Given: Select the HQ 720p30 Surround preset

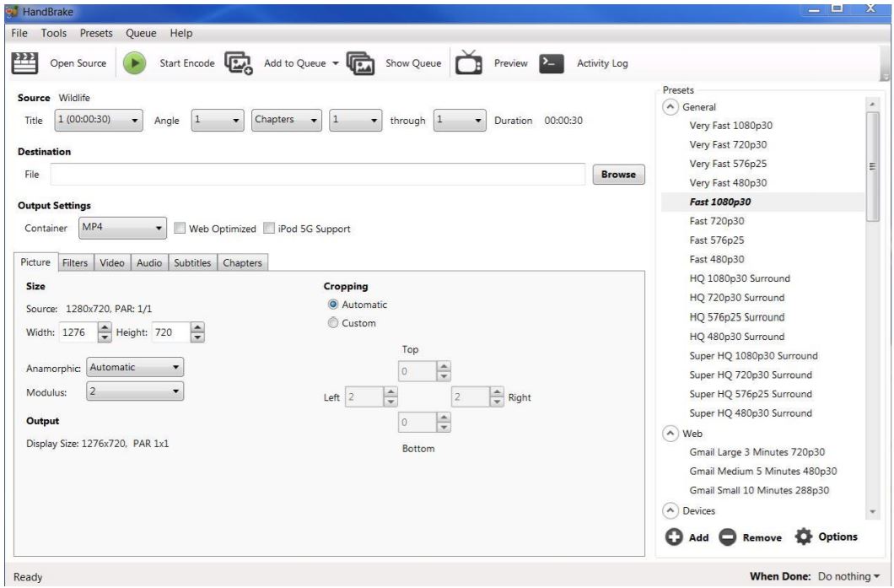Looking at the screenshot, I should tap(736, 298).
